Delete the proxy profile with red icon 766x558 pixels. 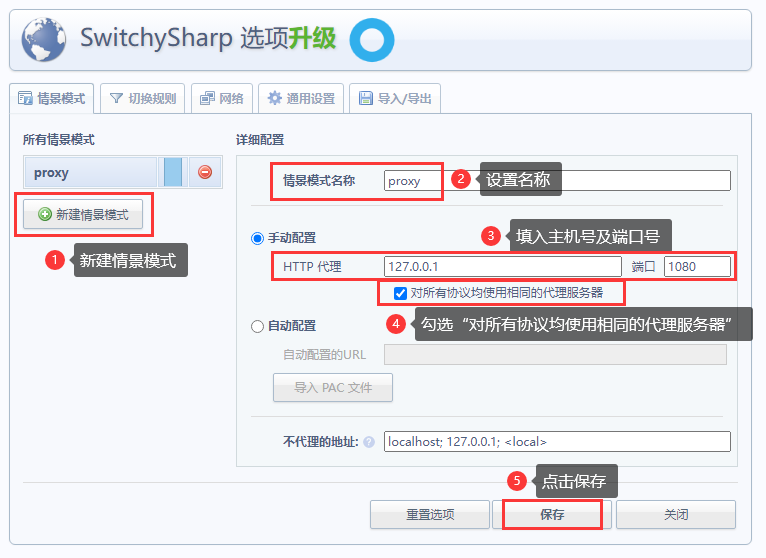point(205,172)
